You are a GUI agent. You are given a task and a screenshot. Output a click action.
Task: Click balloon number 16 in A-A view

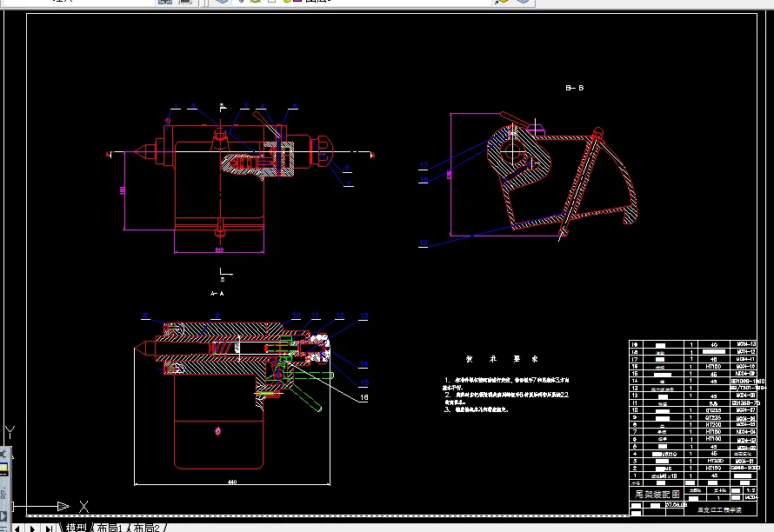[364, 397]
